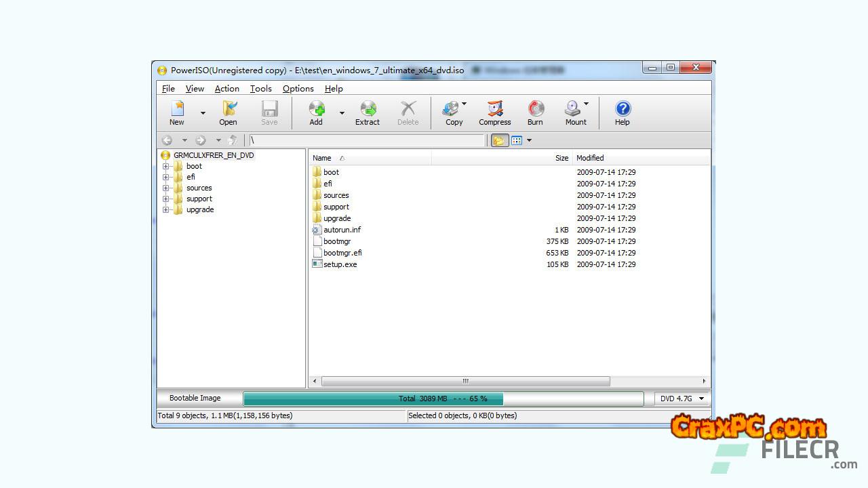Click the horizontal scrollbar in file list
The width and height of the screenshot is (868, 488).
tap(465, 382)
